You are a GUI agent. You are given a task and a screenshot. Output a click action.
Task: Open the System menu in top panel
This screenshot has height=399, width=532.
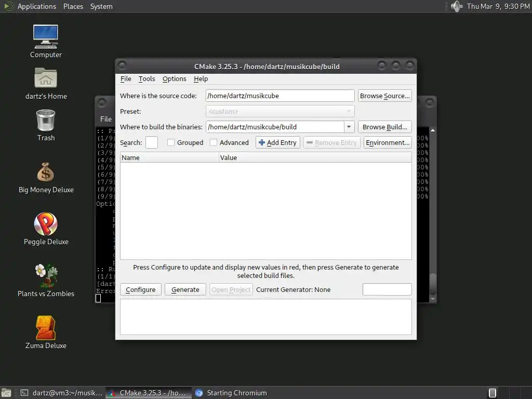101,6
